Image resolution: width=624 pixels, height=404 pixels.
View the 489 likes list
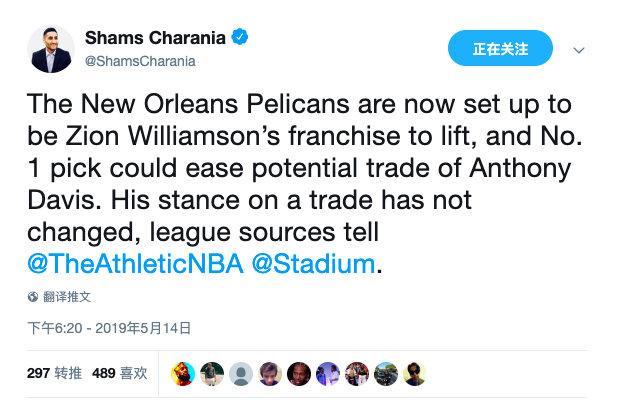pos(119,373)
